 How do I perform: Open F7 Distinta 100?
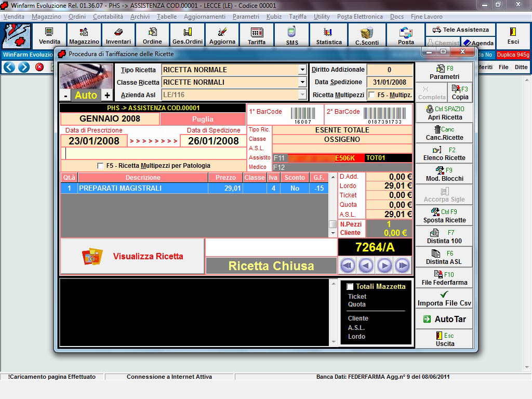(x=445, y=236)
